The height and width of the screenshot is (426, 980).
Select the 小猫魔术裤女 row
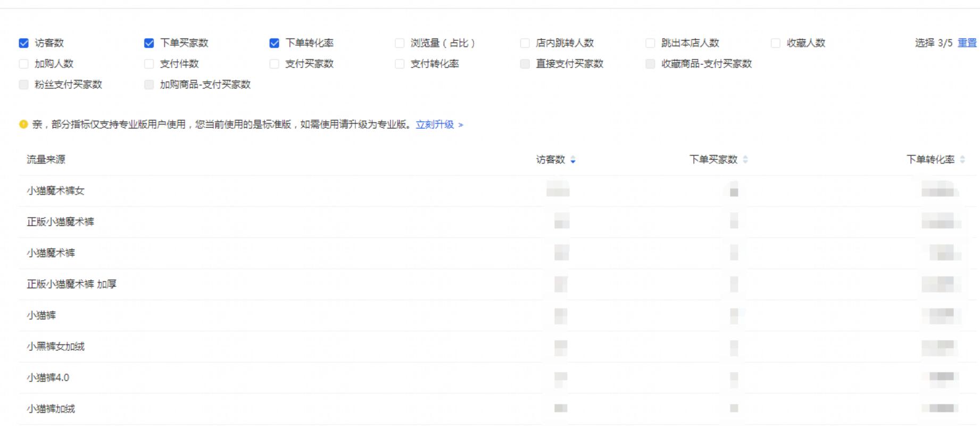[498, 191]
